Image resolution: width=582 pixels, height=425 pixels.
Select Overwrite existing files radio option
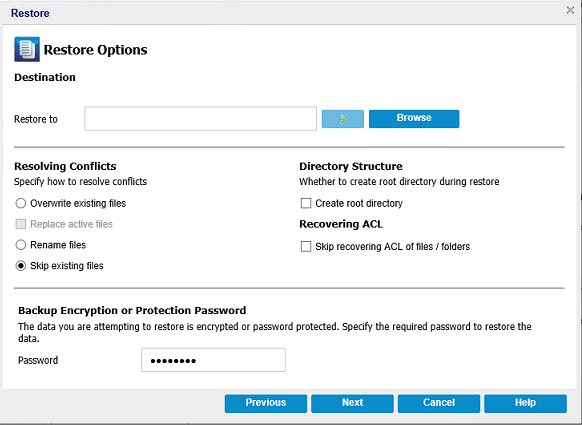click(21, 203)
